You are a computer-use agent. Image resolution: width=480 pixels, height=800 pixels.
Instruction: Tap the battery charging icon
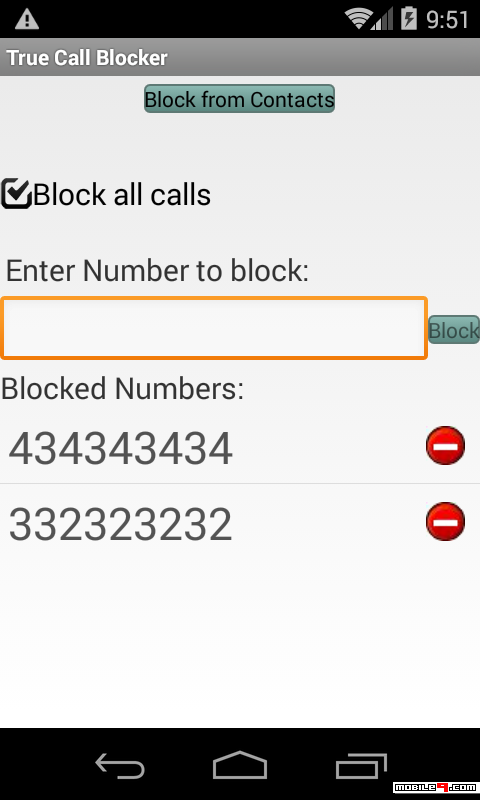click(409, 18)
